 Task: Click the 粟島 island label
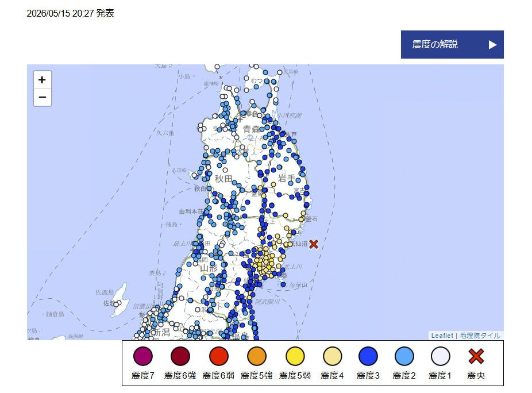pyautogui.click(x=155, y=273)
